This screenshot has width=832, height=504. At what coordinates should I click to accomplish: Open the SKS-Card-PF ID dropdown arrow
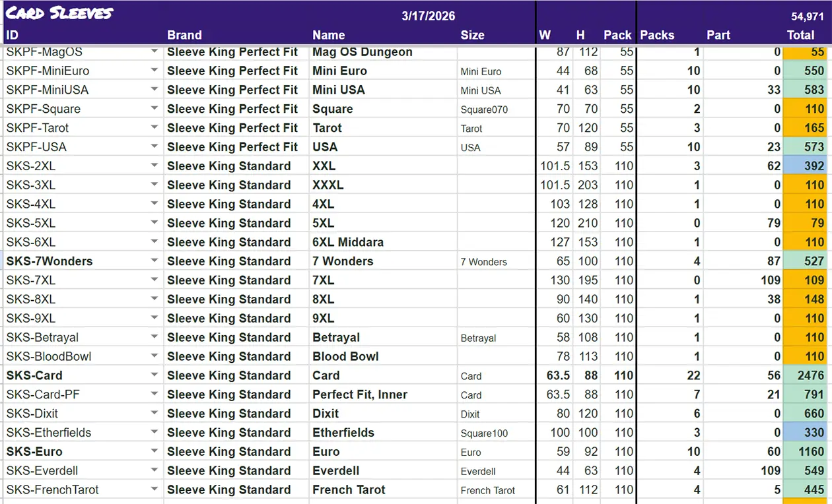coord(155,394)
